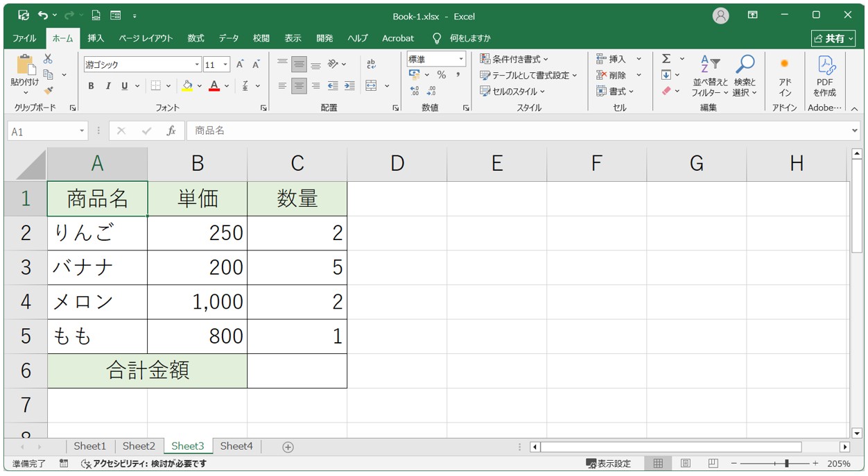The height and width of the screenshot is (476, 868).
Task: Add a new sheet with plus icon
Action: pos(288,447)
